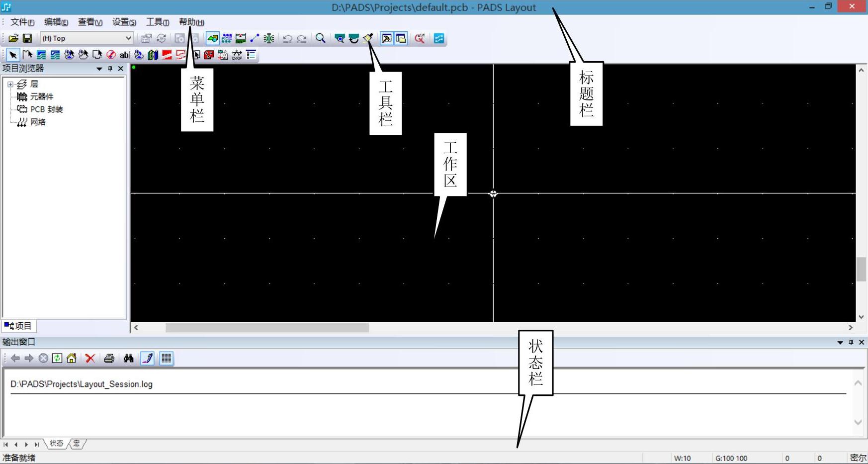
Task: Toggle the grid icon in the output toolbar
Action: point(167,358)
